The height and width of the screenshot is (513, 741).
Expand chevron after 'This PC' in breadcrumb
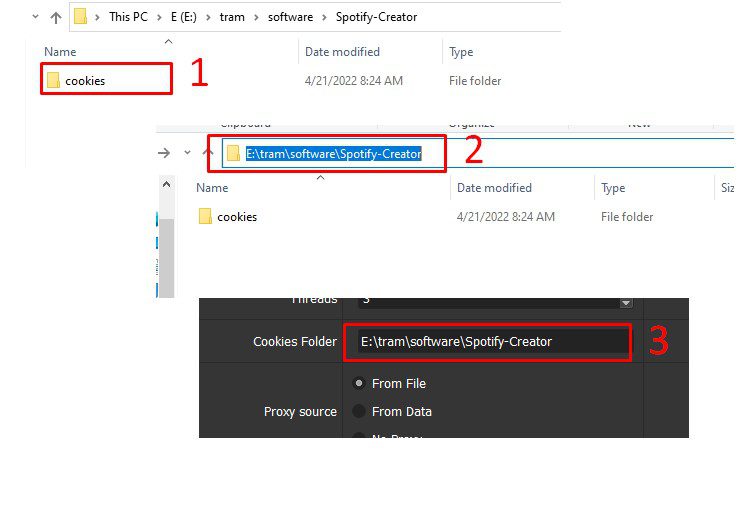click(x=159, y=17)
